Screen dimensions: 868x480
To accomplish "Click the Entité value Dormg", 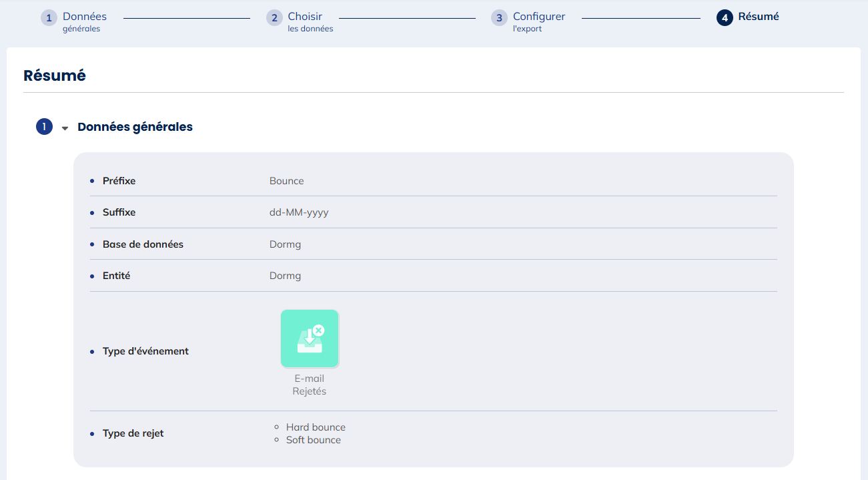I will [285, 276].
